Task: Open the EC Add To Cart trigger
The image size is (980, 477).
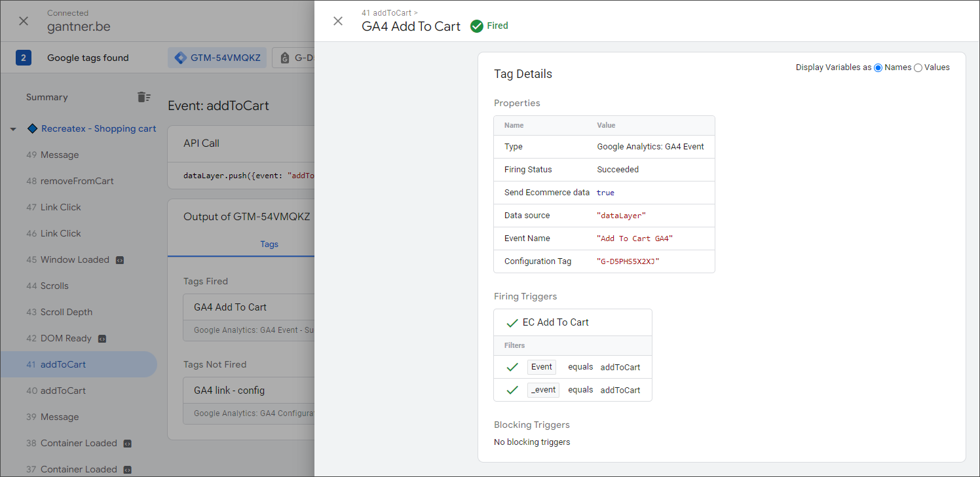Action: 556,322
